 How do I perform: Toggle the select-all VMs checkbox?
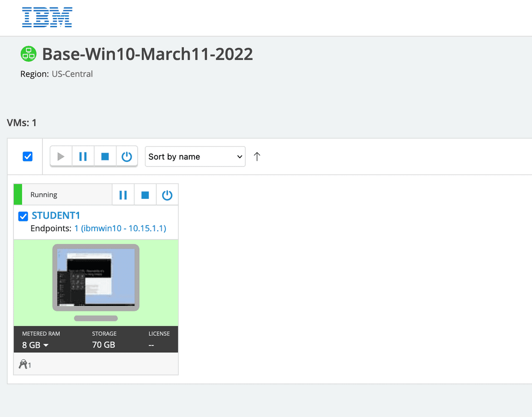pyautogui.click(x=28, y=157)
